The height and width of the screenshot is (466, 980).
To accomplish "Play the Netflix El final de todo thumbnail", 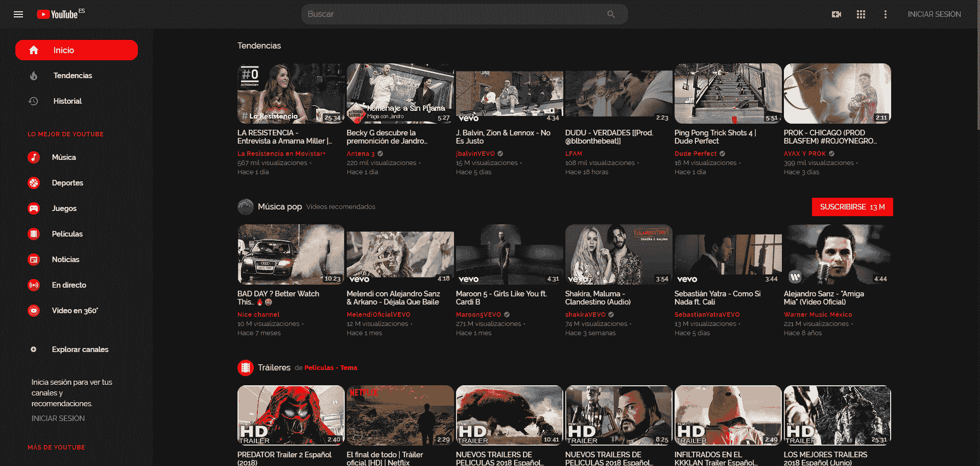I will [x=400, y=415].
